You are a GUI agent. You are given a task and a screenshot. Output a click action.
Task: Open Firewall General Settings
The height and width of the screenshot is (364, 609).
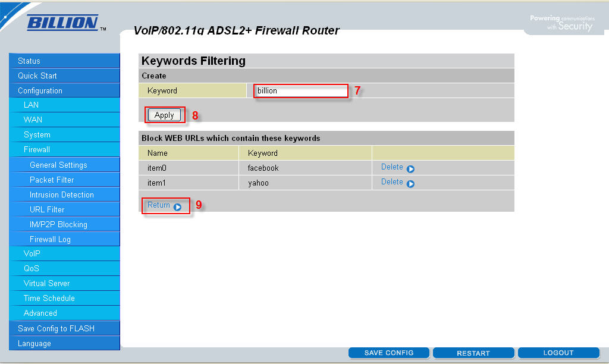pos(64,165)
